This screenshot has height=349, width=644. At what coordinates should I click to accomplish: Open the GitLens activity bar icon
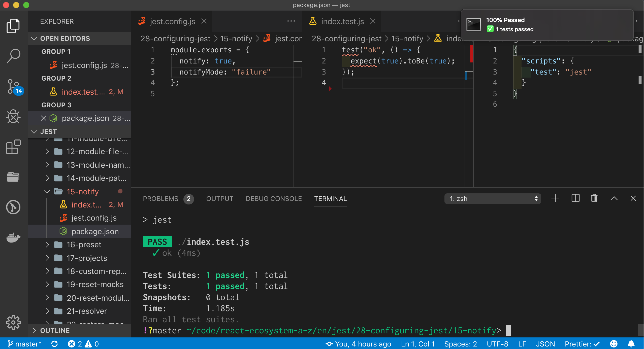tap(13, 207)
